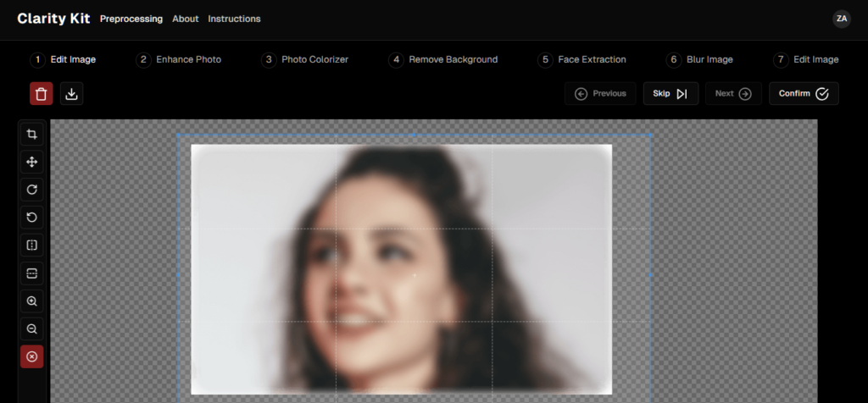Rotate image counter-clockwise
The width and height of the screenshot is (868, 403).
click(32, 218)
